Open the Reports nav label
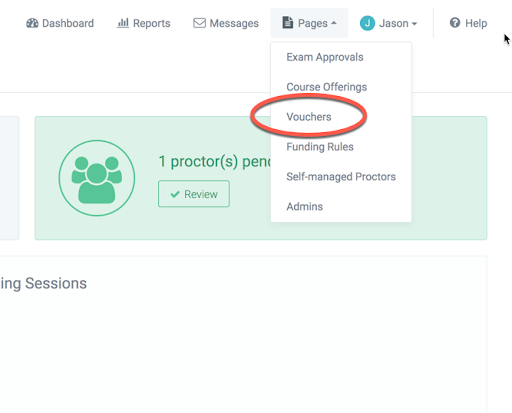This screenshot has height=413, width=512. tap(152, 23)
